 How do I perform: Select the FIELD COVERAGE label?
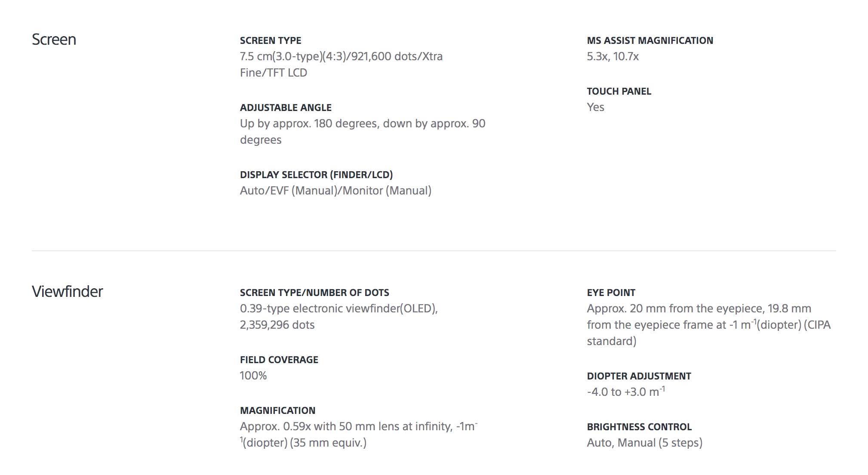(279, 360)
